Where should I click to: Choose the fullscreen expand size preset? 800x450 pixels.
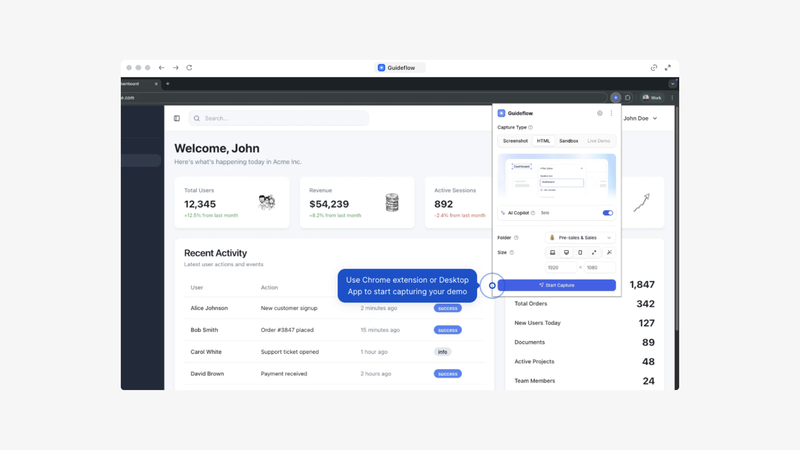coord(594,253)
